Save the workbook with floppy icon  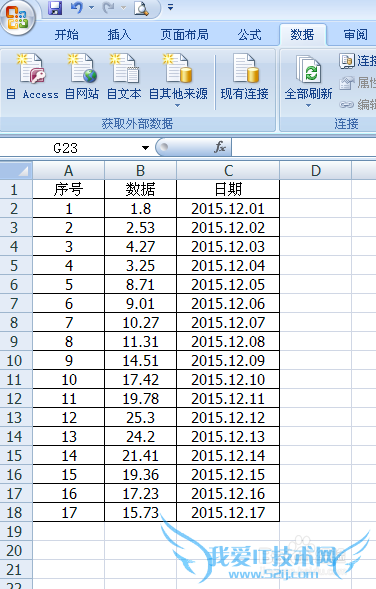click(x=55, y=8)
